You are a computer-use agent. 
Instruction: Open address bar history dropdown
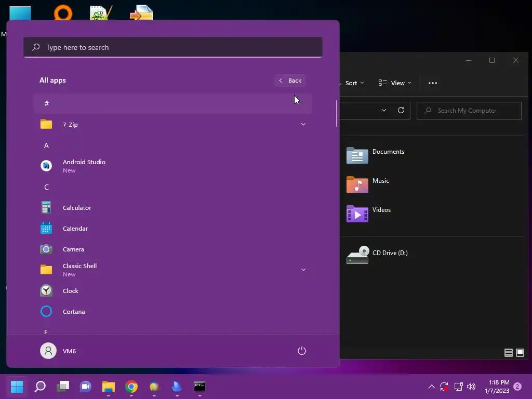[384, 110]
